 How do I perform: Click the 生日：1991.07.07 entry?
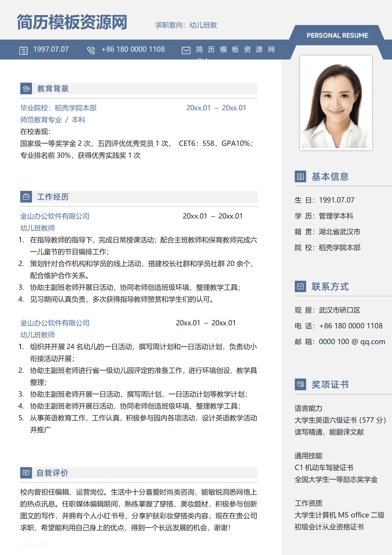(324, 200)
